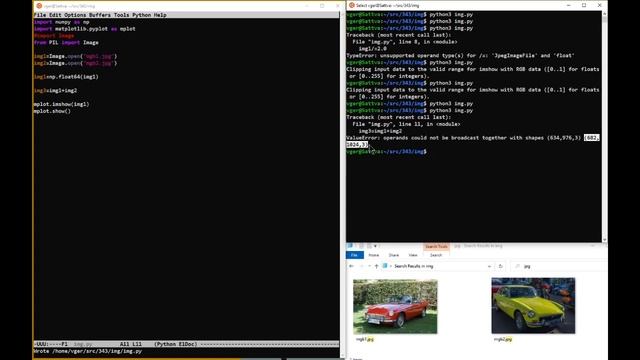Viewport: 640px width, 360px height.
Task: Open the File menu in Emacs
Action: tap(40, 15)
